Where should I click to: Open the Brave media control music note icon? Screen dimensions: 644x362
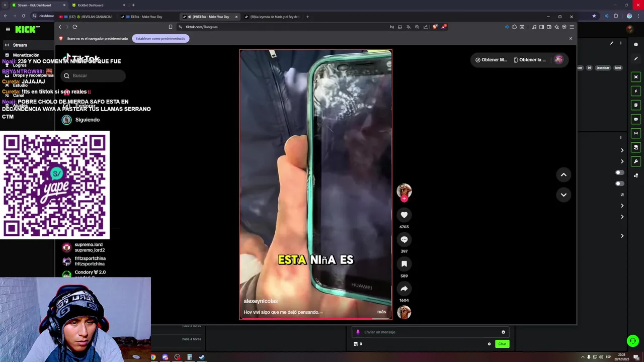pos(534,27)
